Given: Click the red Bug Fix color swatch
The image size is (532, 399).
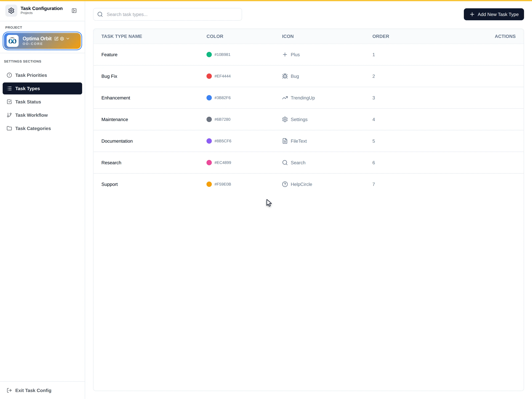Looking at the screenshot, I should click(209, 76).
